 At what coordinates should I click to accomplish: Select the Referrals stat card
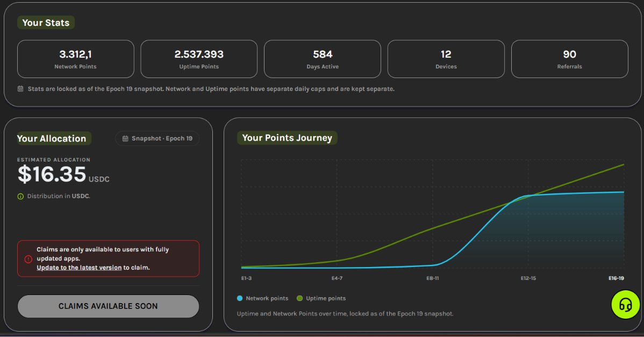pyautogui.click(x=570, y=59)
